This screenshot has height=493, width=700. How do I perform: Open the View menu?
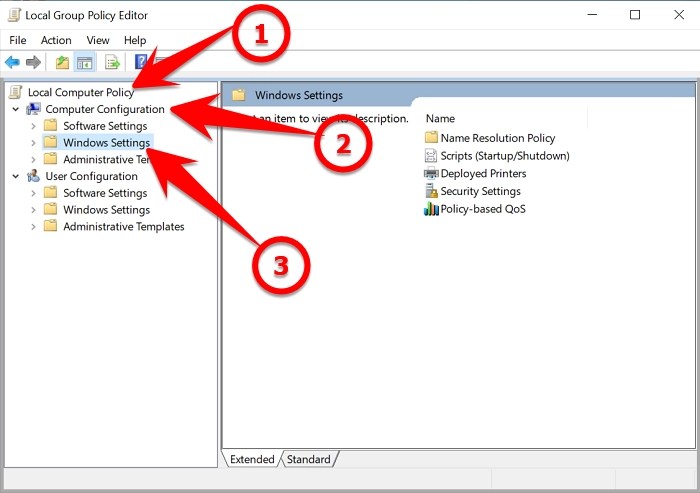click(98, 40)
